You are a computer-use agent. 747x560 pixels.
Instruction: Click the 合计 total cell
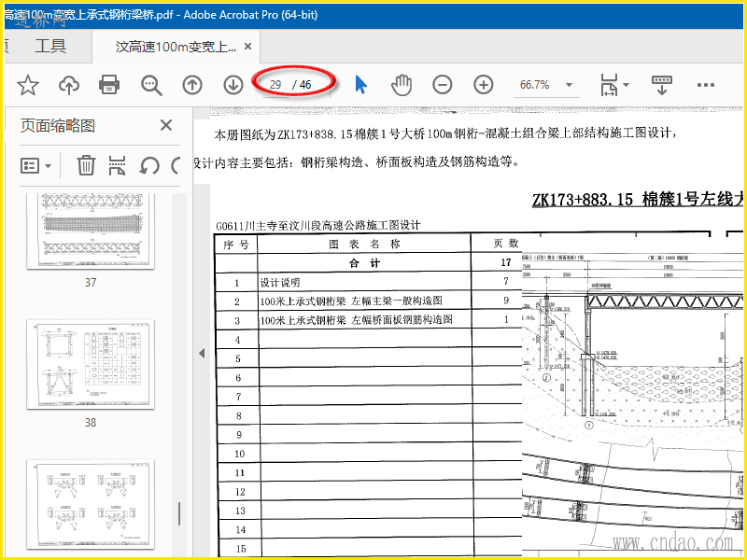364,263
